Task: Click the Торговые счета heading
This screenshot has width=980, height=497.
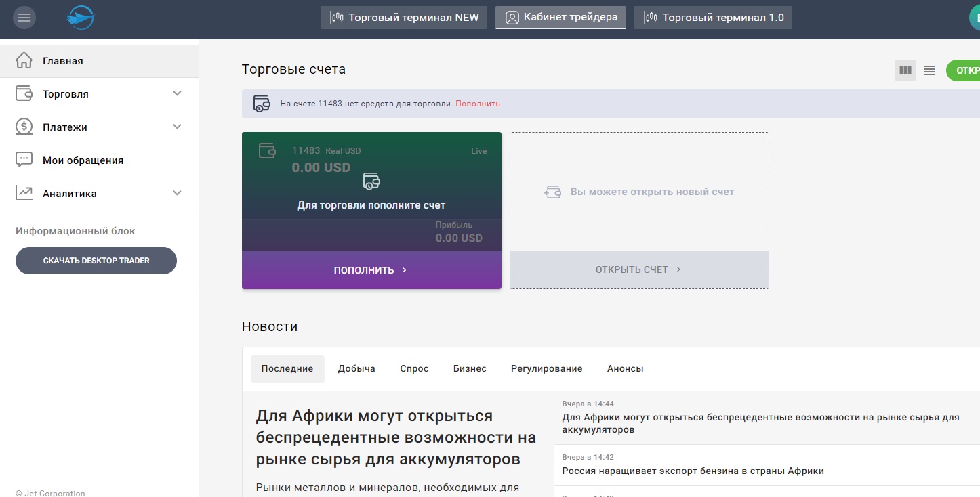Action: tap(293, 69)
